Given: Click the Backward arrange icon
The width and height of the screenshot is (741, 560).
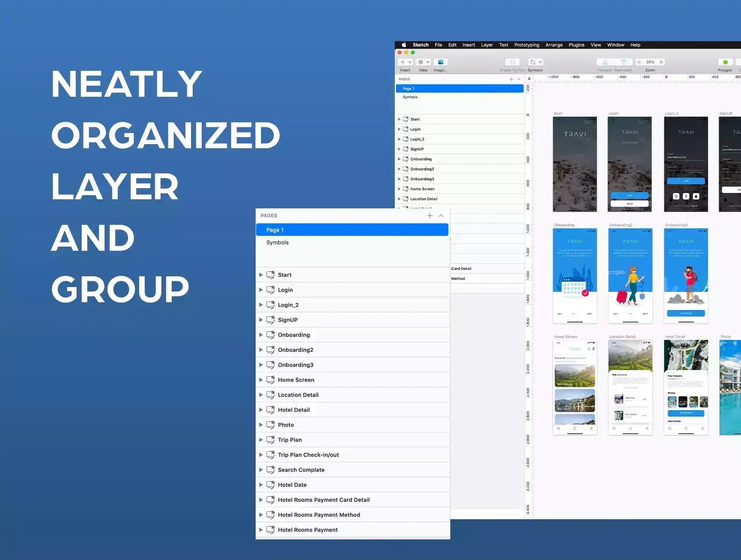Looking at the screenshot, I should (x=624, y=62).
